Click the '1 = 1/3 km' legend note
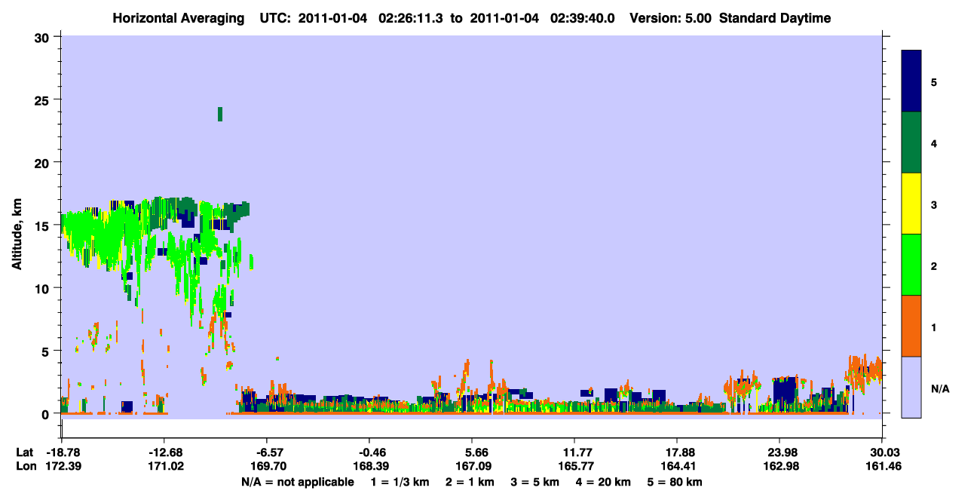980x503 pixels. (x=400, y=482)
